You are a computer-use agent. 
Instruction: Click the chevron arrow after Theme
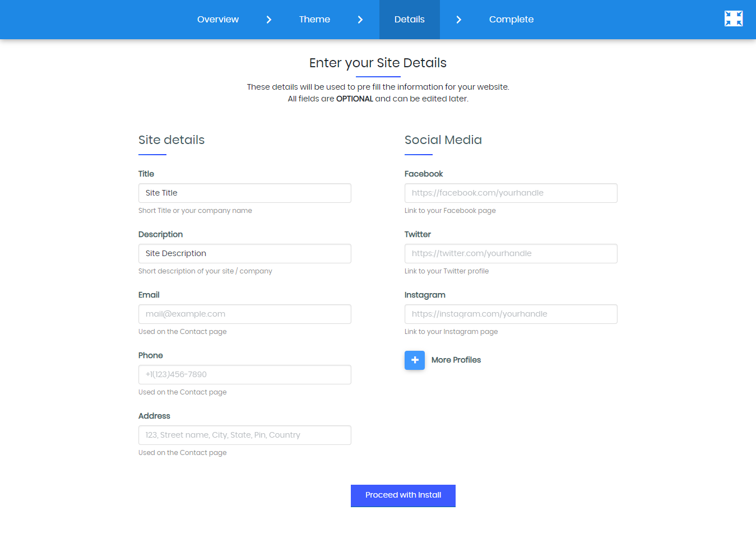click(360, 20)
